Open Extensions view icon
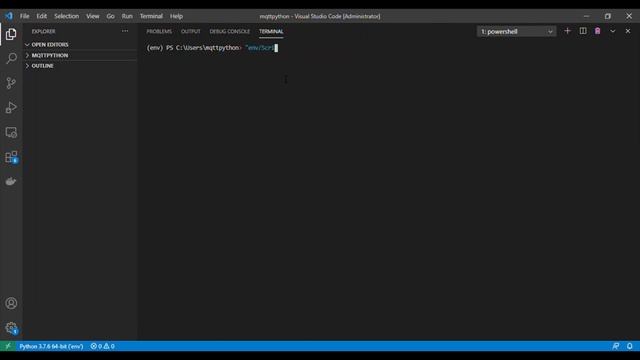Viewport: 640px width, 360px height. pos(11,157)
